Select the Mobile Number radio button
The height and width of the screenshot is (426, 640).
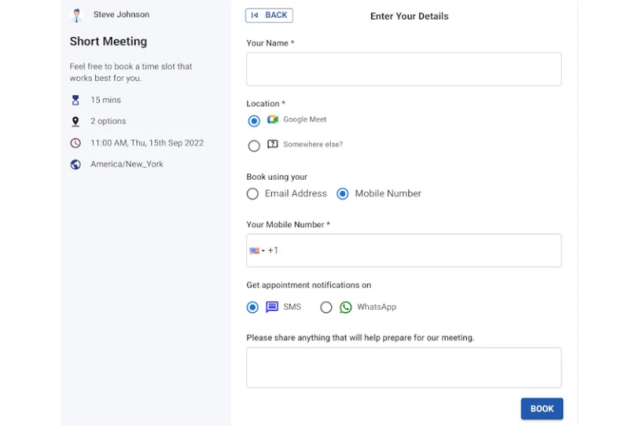point(342,194)
